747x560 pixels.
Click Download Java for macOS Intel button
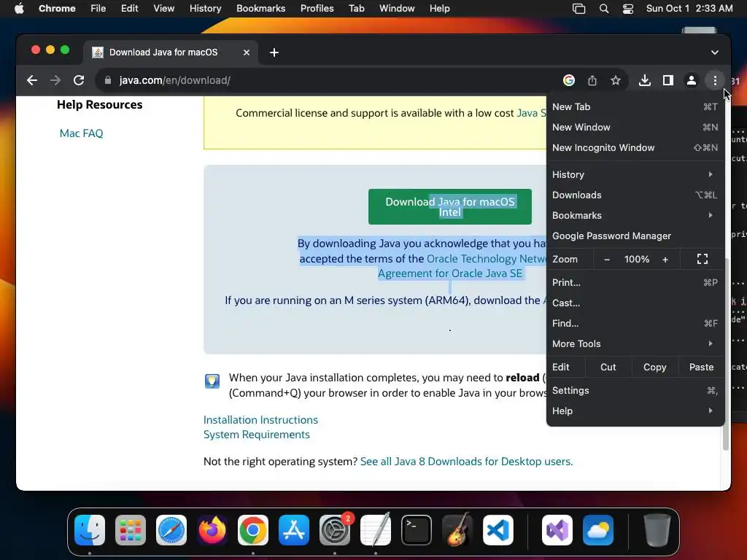pyautogui.click(x=449, y=206)
